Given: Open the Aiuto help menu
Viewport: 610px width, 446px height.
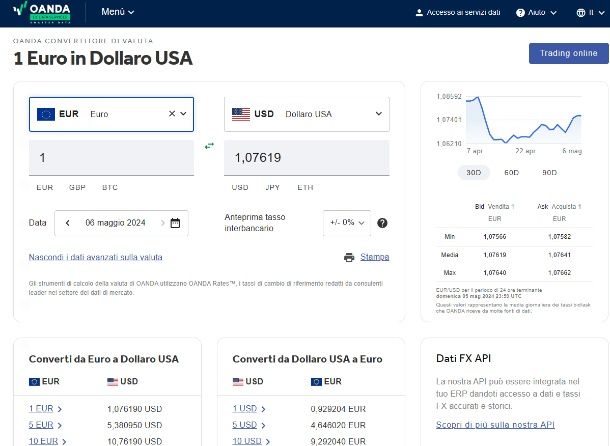Looking at the screenshot, I should pyautogui.click(x=536, y=12).
